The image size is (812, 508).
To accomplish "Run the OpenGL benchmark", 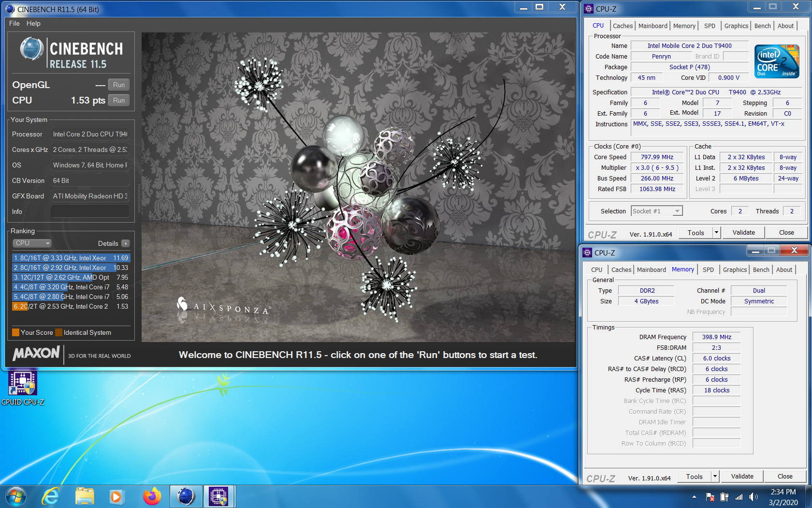I will (x=119, y=85).
